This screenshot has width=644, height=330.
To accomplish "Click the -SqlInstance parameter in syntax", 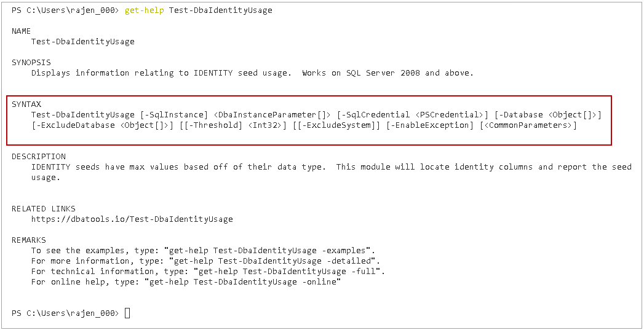I will [x=174, y=115].
